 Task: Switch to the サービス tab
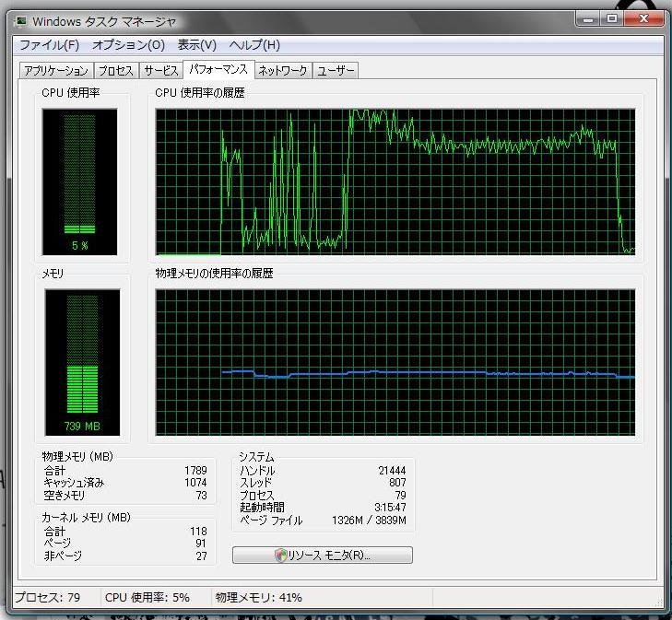pos(161,70)
